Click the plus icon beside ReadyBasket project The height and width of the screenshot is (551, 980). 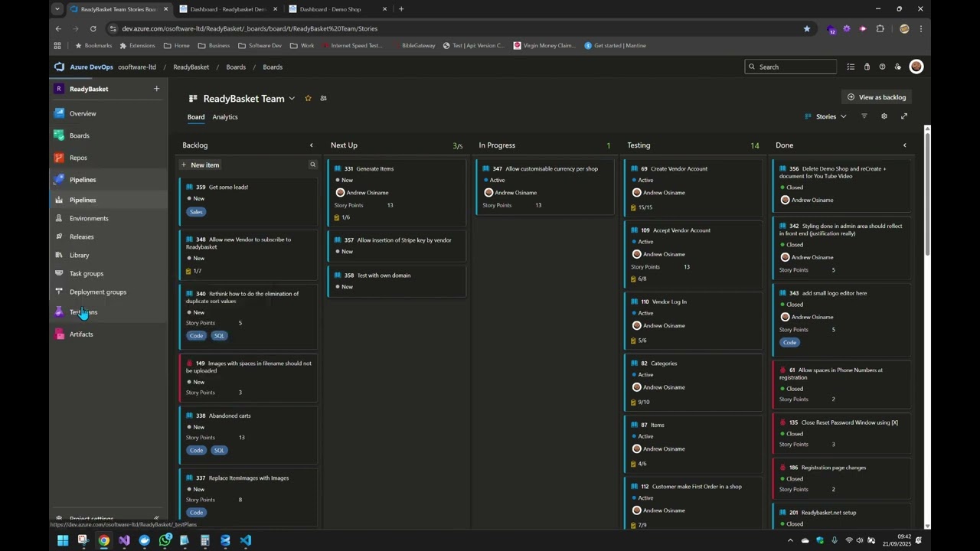[x=156, y=89]
